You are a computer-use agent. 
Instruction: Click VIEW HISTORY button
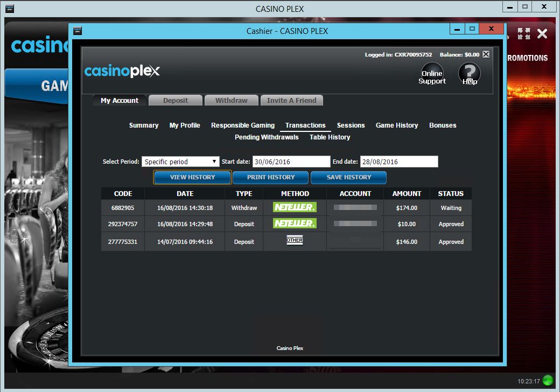click(x=193, y=177)
